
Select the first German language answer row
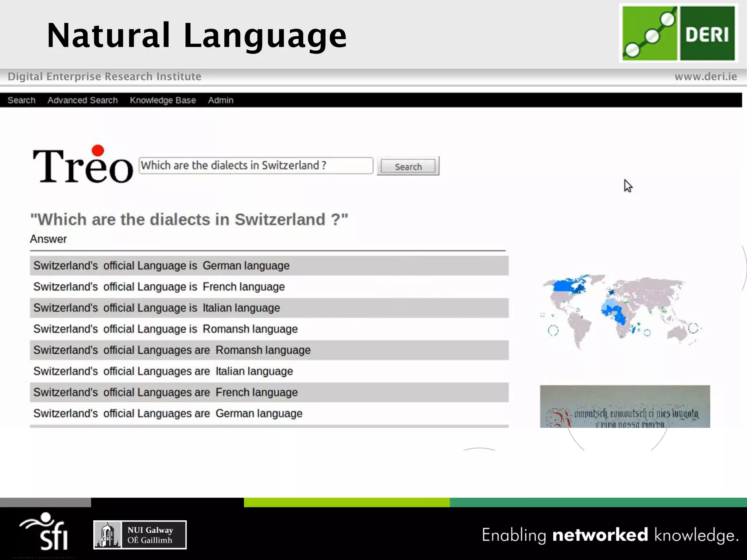[269, 266]
